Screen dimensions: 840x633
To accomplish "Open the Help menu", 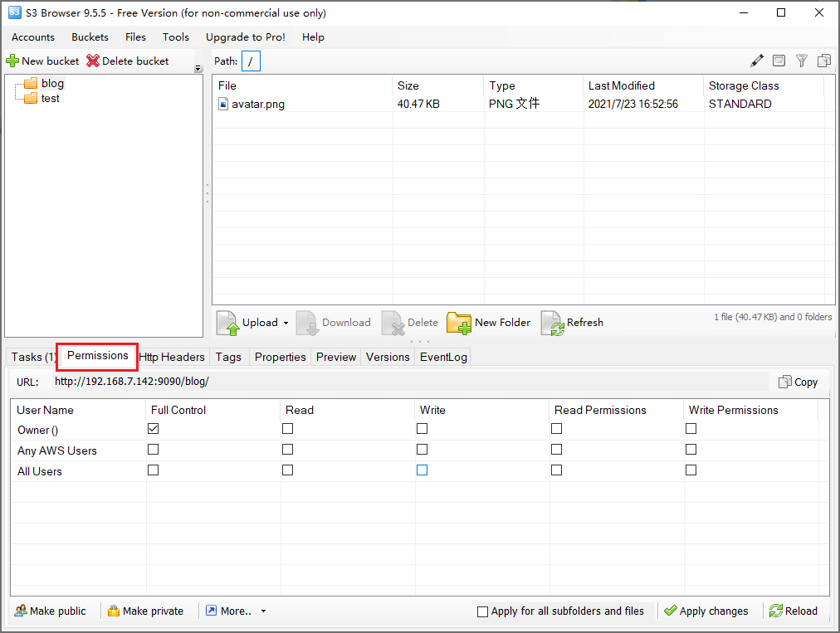I will tap(313, 37).
